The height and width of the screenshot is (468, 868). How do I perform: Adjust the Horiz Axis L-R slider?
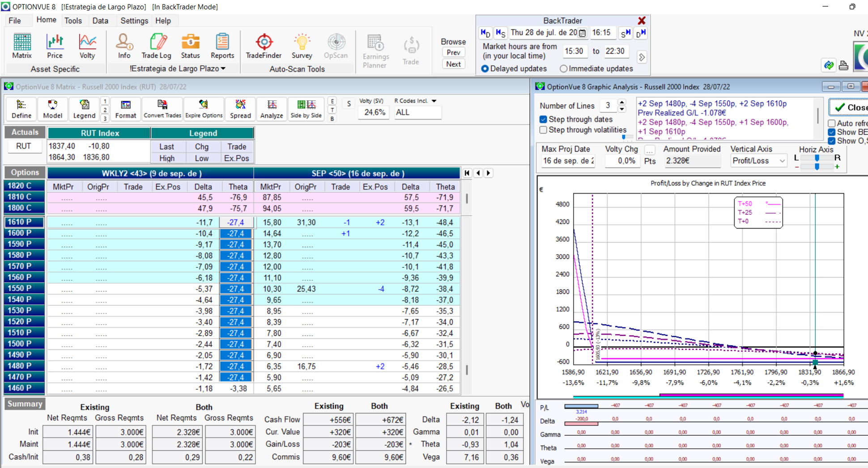tap(817, 158)
